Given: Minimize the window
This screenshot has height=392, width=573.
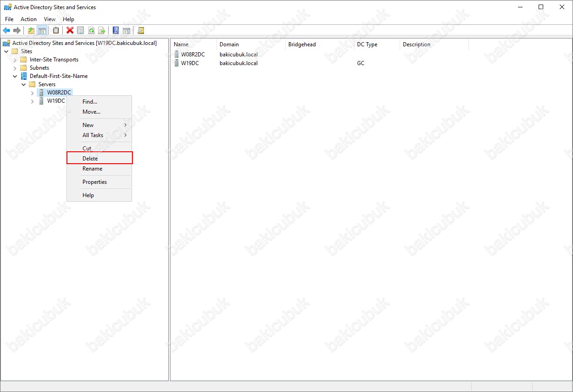Looking at the screenshot, I should click(x=520, y=7).
